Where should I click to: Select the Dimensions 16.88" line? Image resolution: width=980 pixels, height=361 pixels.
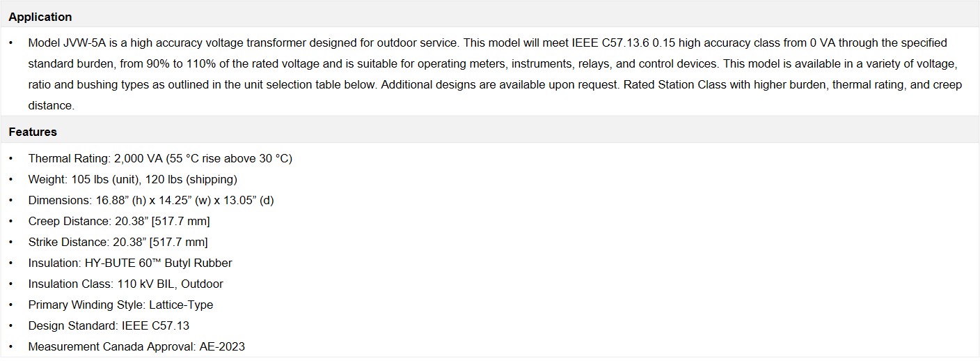tap(151, 200)
